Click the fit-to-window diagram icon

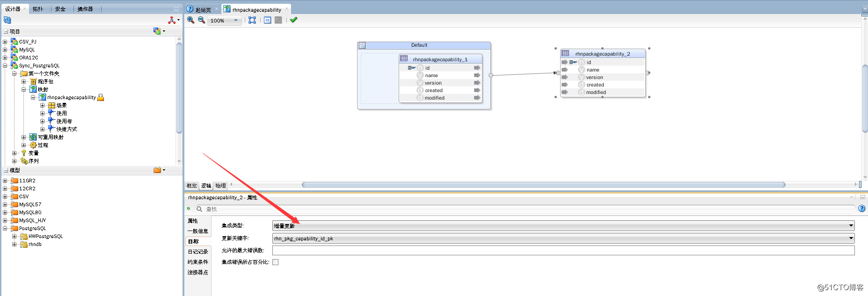click(252, 20)
